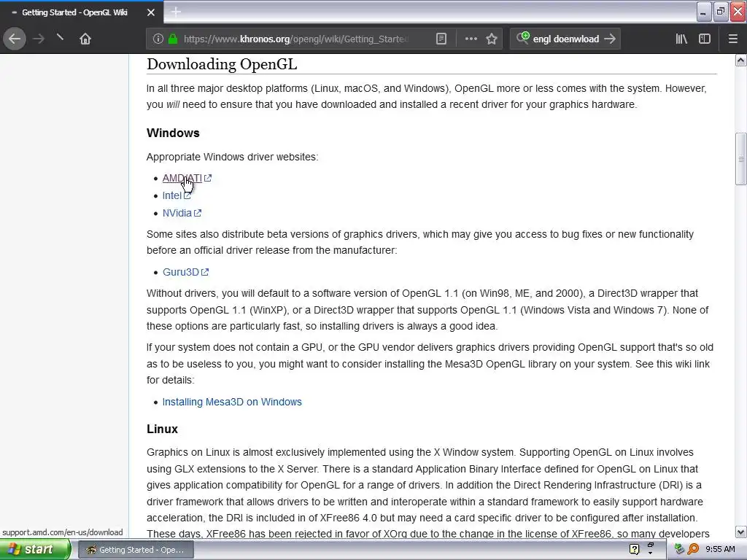This screenshot has height=560, width=747.
Task: Click the orange magnifier tray icon
Action: pyautogui.click(x=693, y=550)
